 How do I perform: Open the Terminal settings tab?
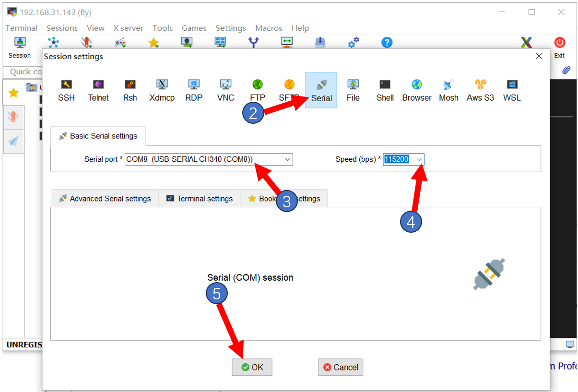tap(199, 199)
